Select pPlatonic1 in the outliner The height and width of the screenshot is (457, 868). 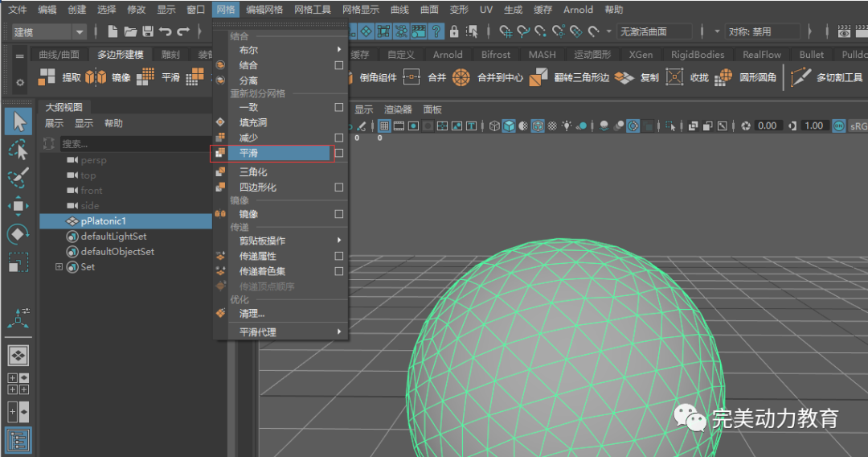click(104, 221)
